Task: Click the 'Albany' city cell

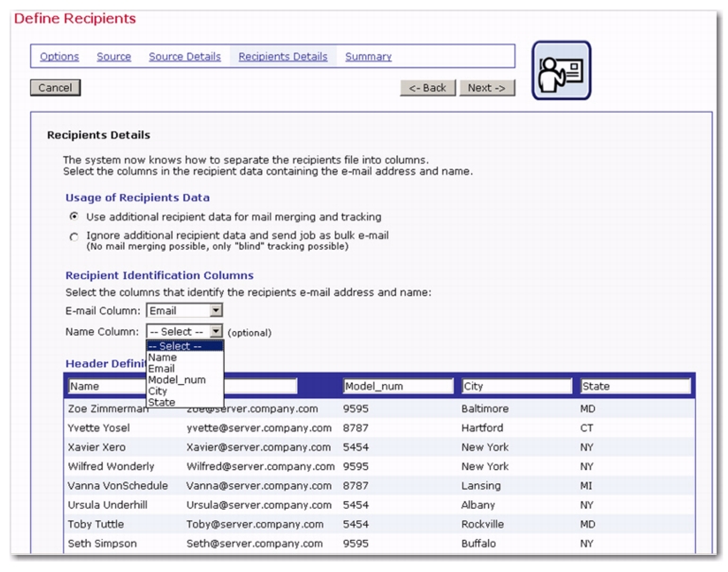Action: [478, 505]
